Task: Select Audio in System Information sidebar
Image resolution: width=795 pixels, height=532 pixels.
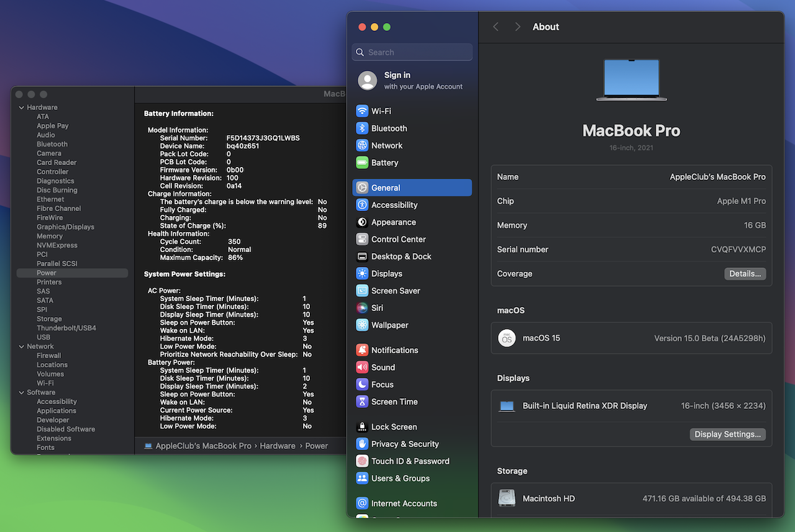Action: (x=46, y=135)
